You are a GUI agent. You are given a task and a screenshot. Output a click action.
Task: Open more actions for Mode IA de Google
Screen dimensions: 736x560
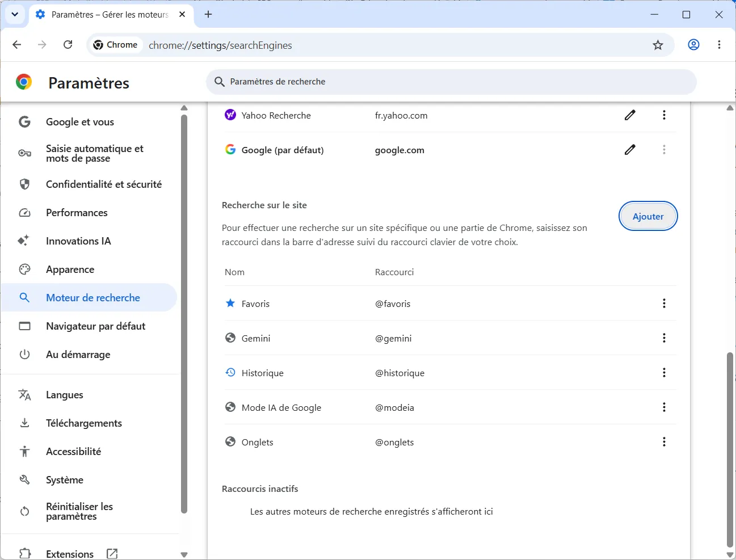pyautogui.click(x=664, y=407)
